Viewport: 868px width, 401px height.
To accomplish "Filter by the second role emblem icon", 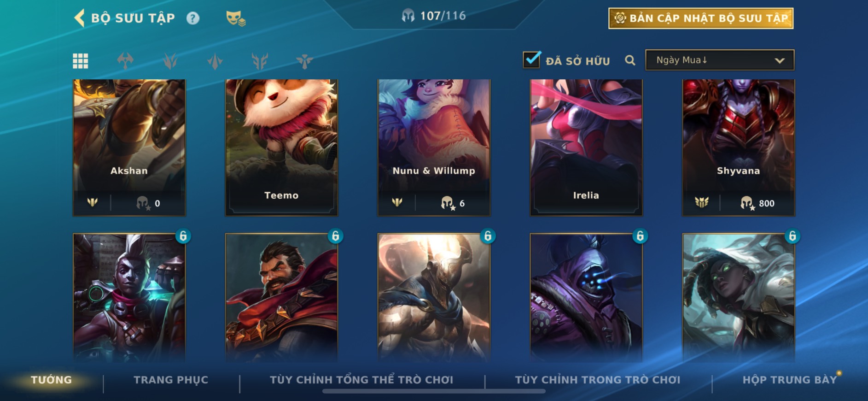I will [170, 60].
